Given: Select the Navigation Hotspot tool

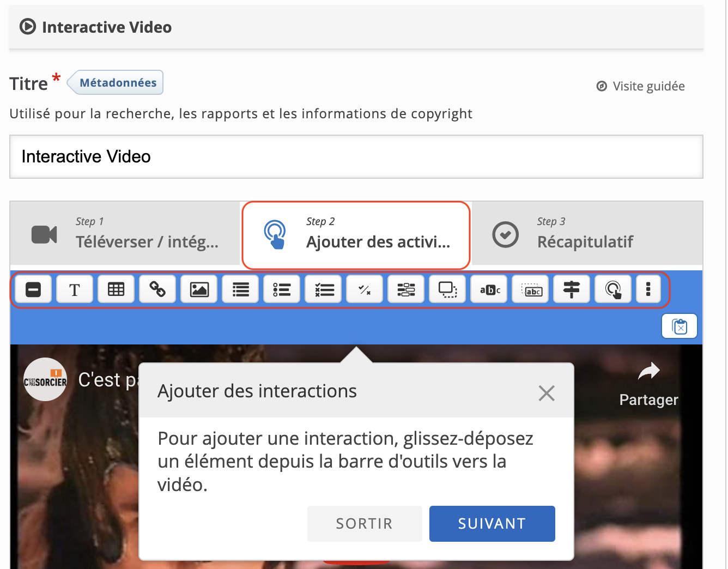Looking at the screenshot, I should pyautogui.click(x=613, y=289).
